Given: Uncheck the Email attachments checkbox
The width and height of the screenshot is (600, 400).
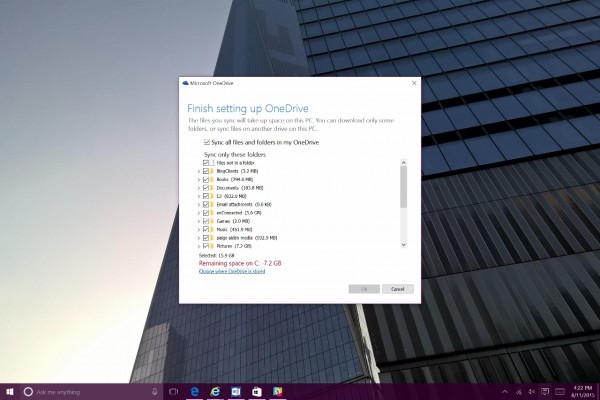Looking at the screenshot, I should coord(206,204).
